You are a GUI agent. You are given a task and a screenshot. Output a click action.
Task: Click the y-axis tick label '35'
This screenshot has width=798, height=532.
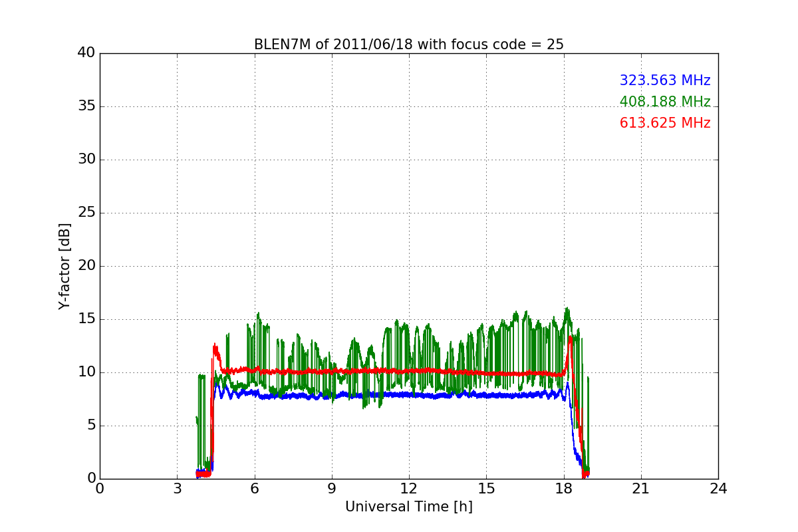pyautogui.click(x=86, y=106)
